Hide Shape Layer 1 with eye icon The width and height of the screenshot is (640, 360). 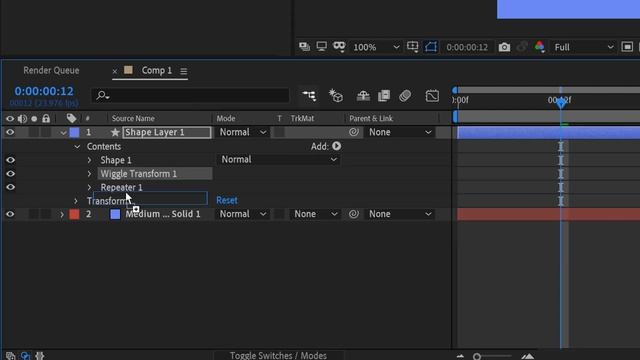click(x=10, y=132)
